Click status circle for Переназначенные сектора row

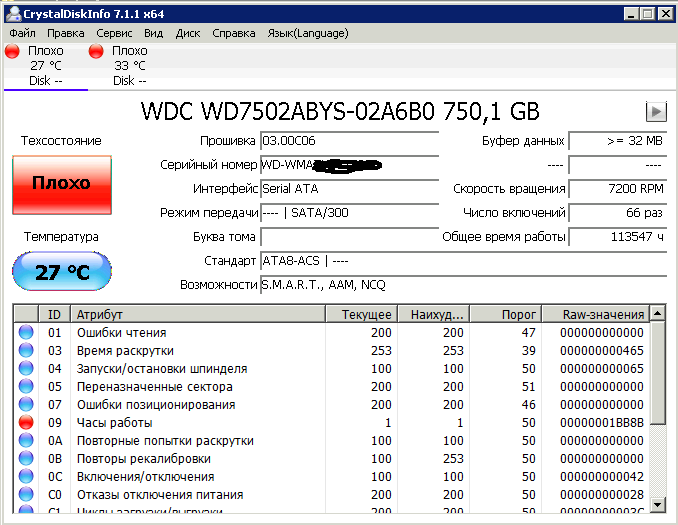[x=26, y=386]
